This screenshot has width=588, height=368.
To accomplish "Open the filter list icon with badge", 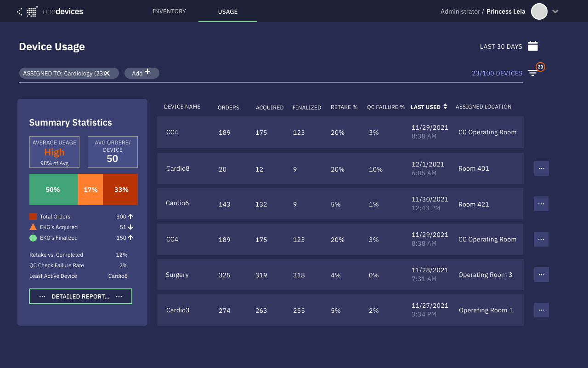I will 533,73.
